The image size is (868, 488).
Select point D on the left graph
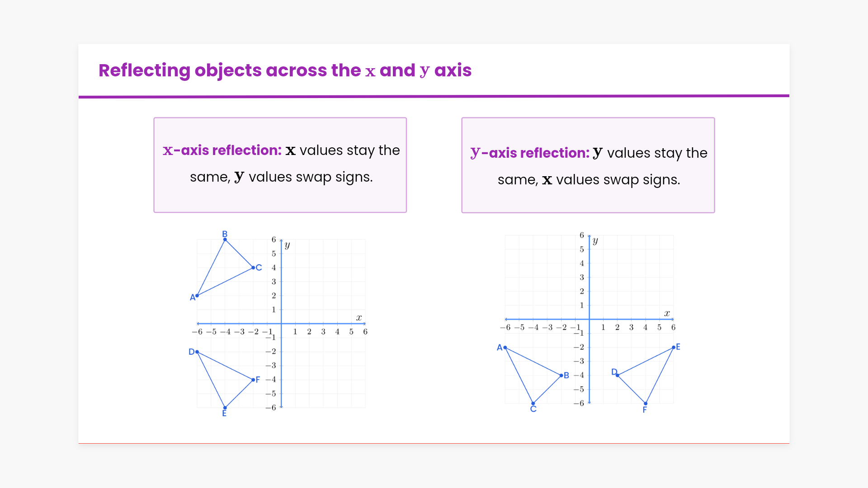tap(197, 352)
